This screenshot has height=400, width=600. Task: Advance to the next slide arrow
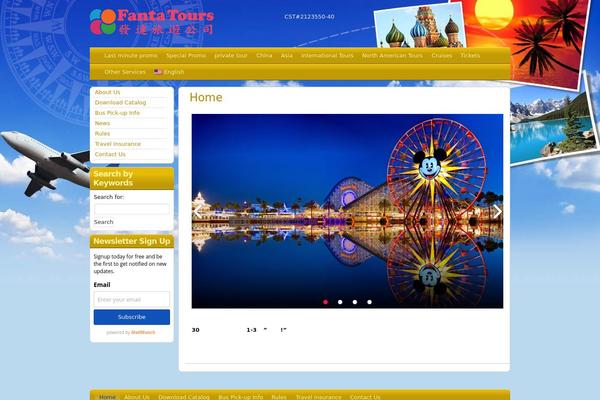[x=497, y=211]
